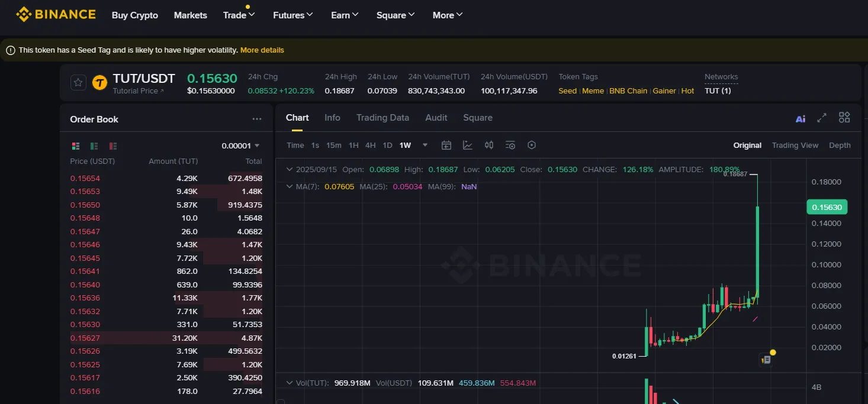Switch chart to Trading View
The height and width of the screenshot is (404, 868).
pyautogui.click(x=795, y=145)
